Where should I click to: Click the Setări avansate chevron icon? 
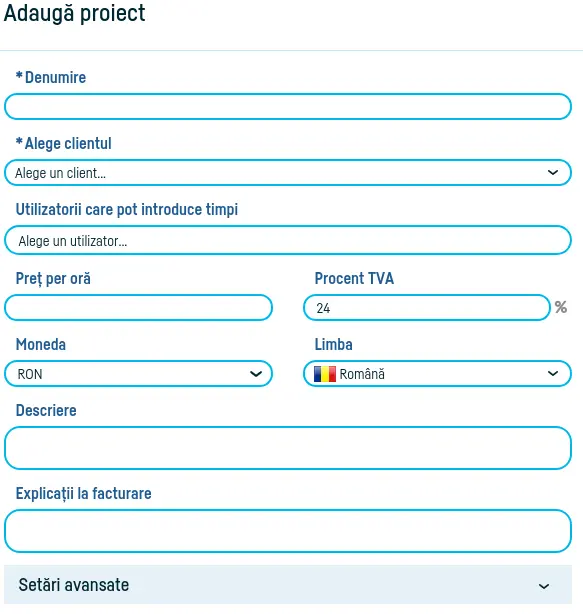click(x=543, y=586)
